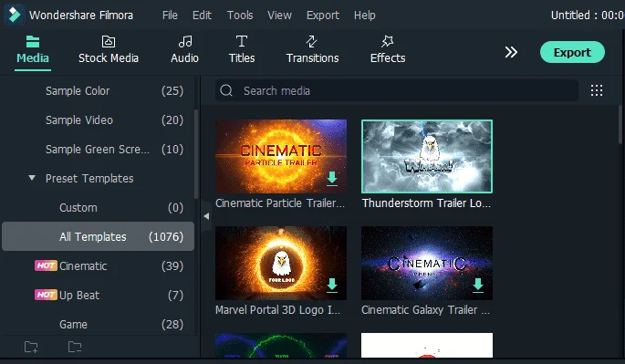
Task: Select the Game category
Action: point(98,324)
